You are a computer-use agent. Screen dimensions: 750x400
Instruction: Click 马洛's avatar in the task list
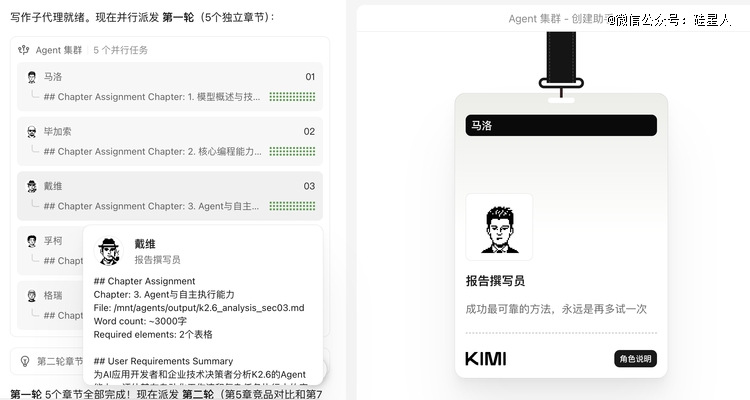tap(32, 77)
